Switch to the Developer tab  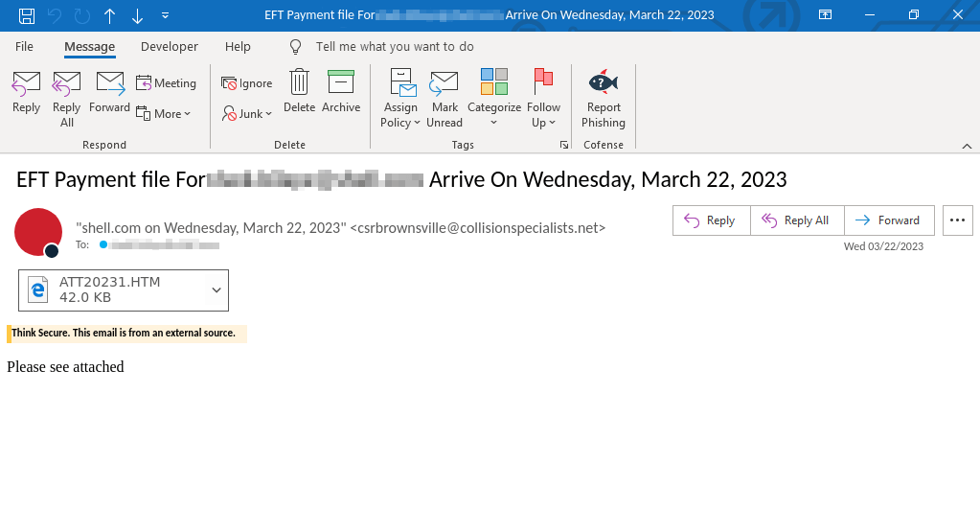169,47
